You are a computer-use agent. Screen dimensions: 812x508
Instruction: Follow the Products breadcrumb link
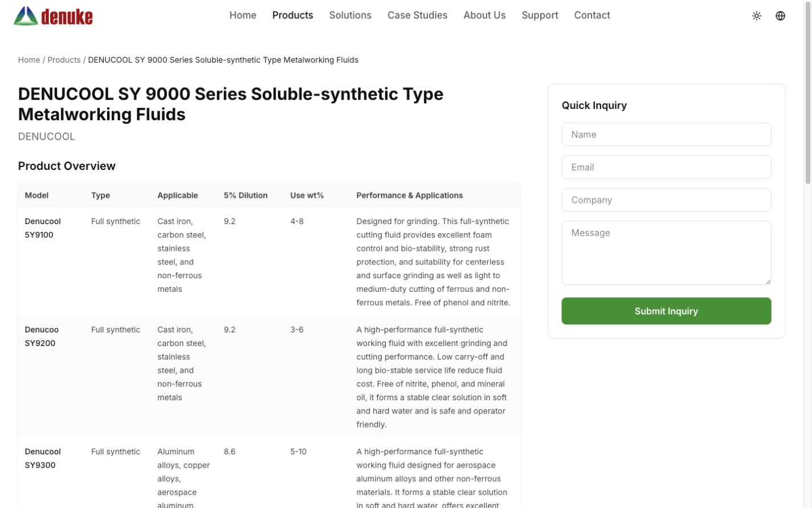64,60
